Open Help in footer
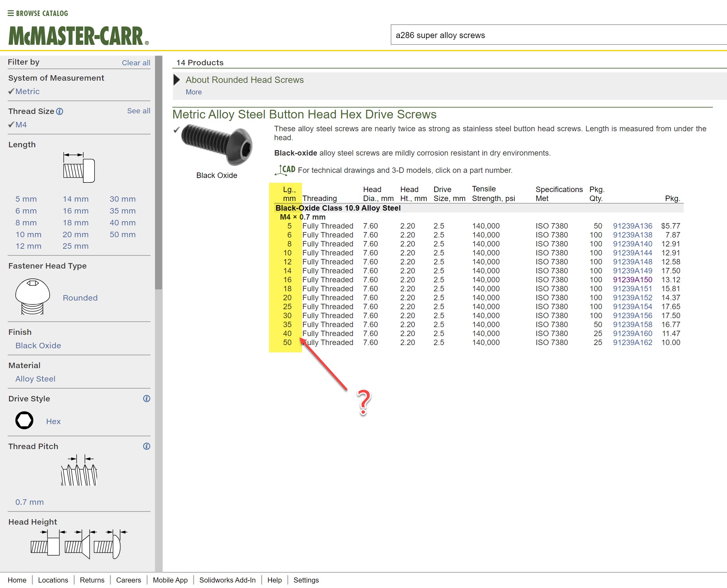The height and width of the screenshot is (588, 727). (274, 580)
